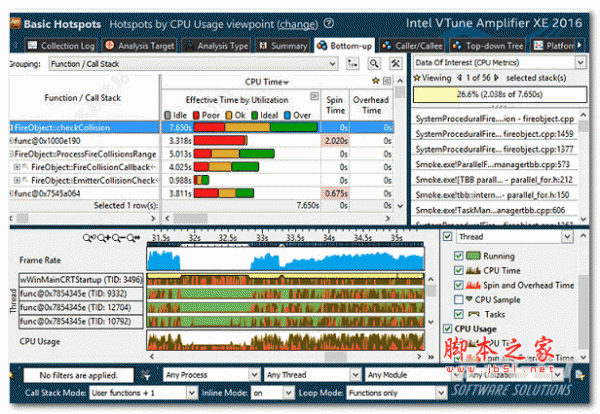Open the Caller/Callee tab
The height and width of the screenshot is (414, 600).
pos(412,46)
